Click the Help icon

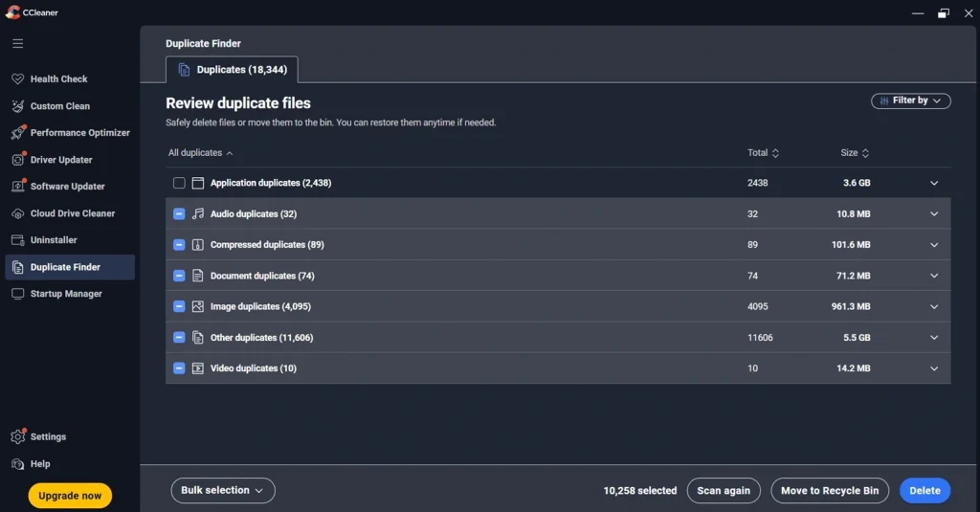tap(17, 464)
